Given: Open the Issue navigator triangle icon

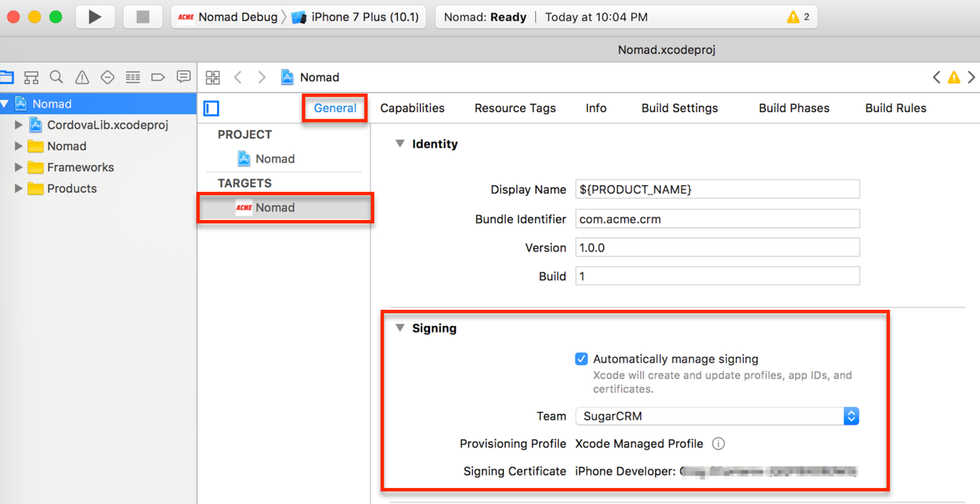Looking at the screenshot, I should point(82,77).
